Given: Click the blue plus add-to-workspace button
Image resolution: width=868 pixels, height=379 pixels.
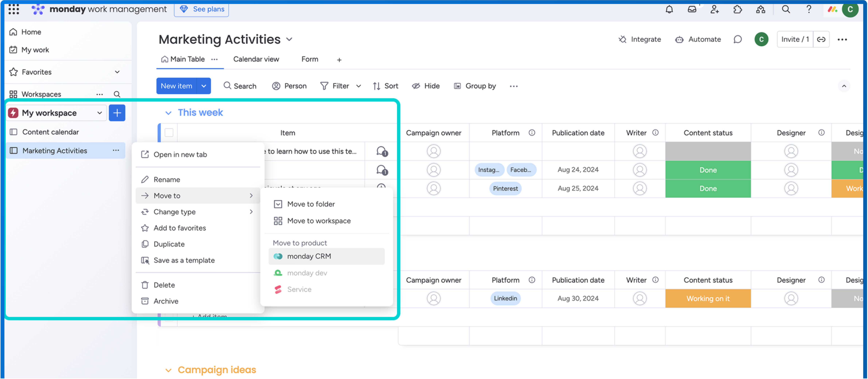Looking at the screenshot, I should (x=117, y=113).
